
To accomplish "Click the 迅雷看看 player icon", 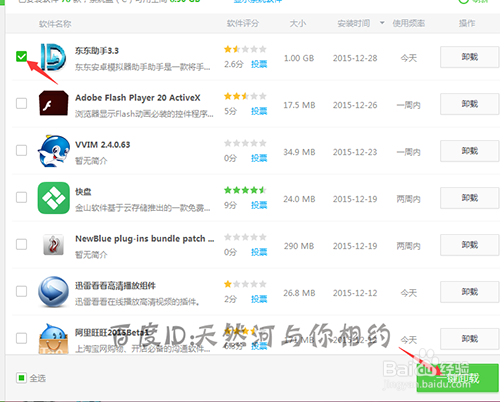I will tap(53, 292).
